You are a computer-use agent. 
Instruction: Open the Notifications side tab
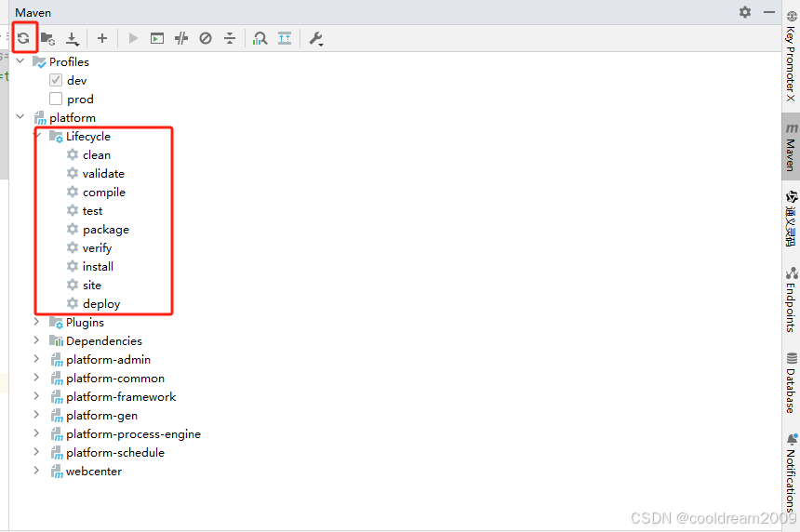(x=791, y=474)
